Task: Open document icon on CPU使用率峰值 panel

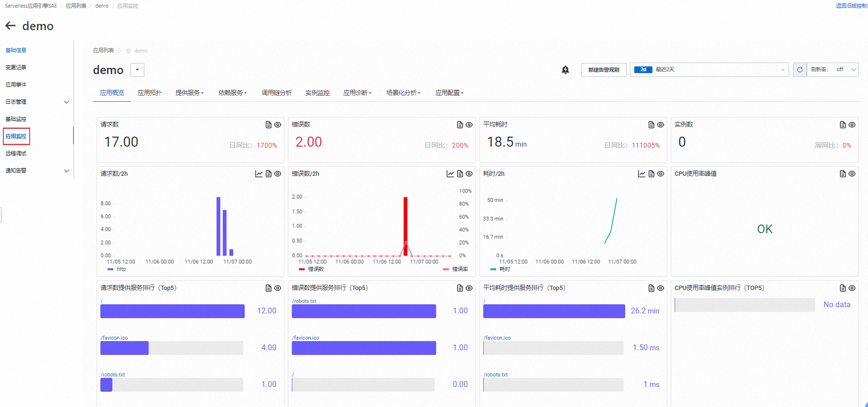Action: click(843, 174)
